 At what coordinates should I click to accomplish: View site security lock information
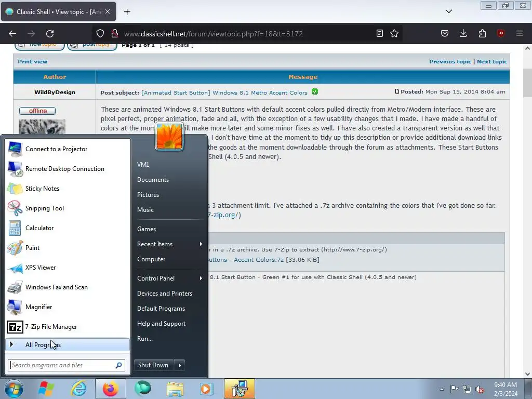pos(115,34)
